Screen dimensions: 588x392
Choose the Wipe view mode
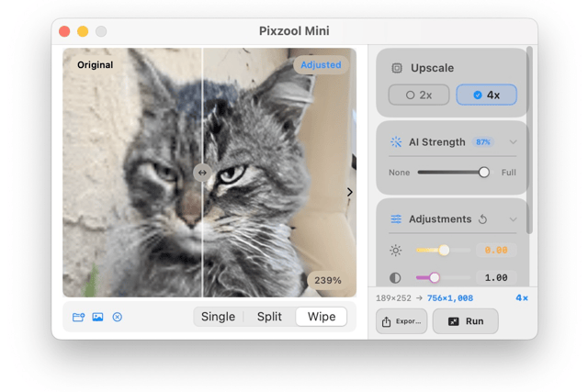(x=322, y=317)
